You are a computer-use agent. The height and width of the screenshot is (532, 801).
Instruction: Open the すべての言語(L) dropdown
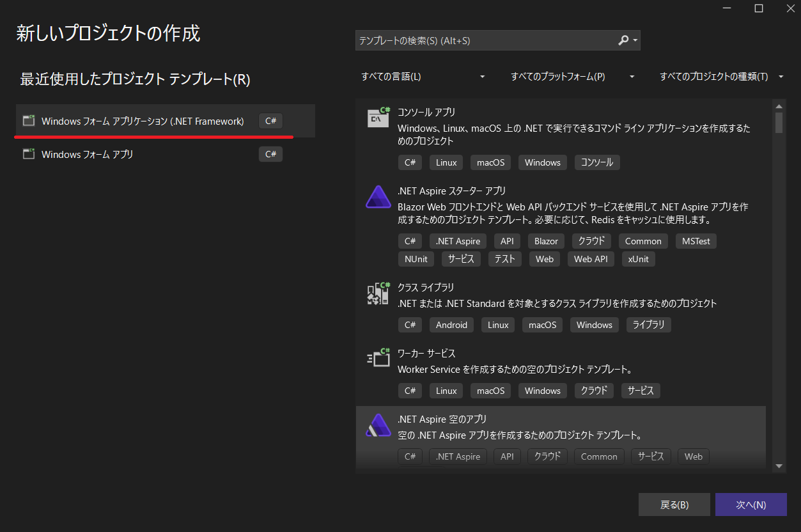422,76
